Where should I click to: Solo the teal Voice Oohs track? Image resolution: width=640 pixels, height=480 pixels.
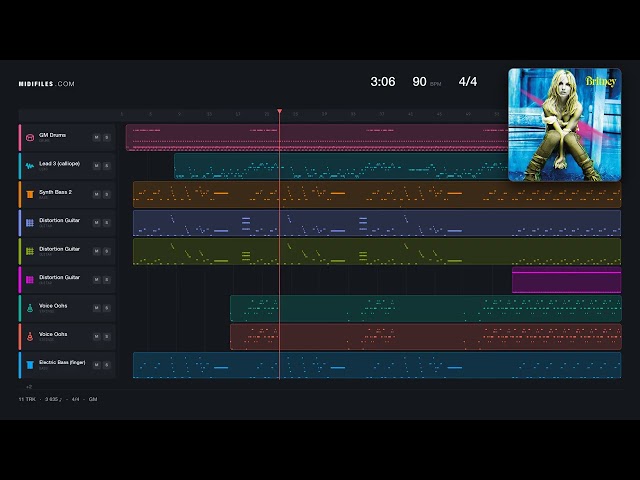coord(107,308)
